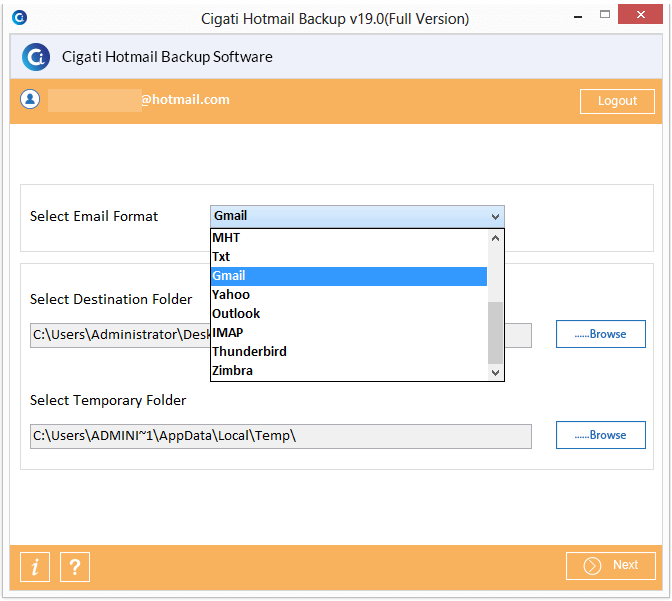This screenshot has width=672, height=601.
Task: Maximize the Cigati Hotmail Backup window
Action: tap(605, 15)
